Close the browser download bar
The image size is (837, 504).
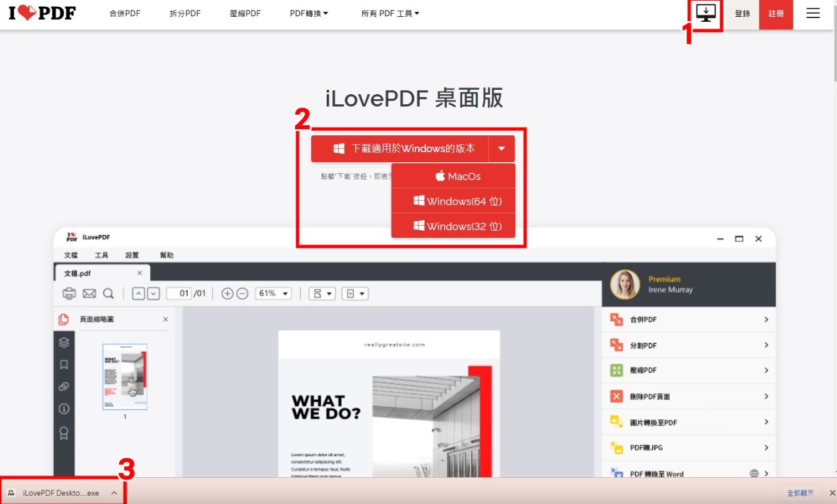click(831, 493)
